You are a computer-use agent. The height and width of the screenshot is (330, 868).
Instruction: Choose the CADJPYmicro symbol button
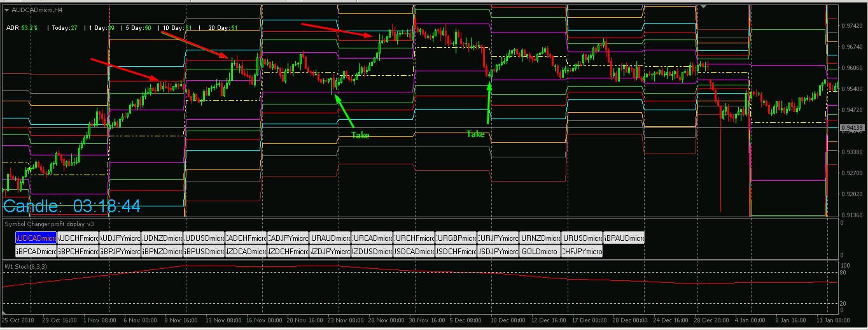(288, 238)
